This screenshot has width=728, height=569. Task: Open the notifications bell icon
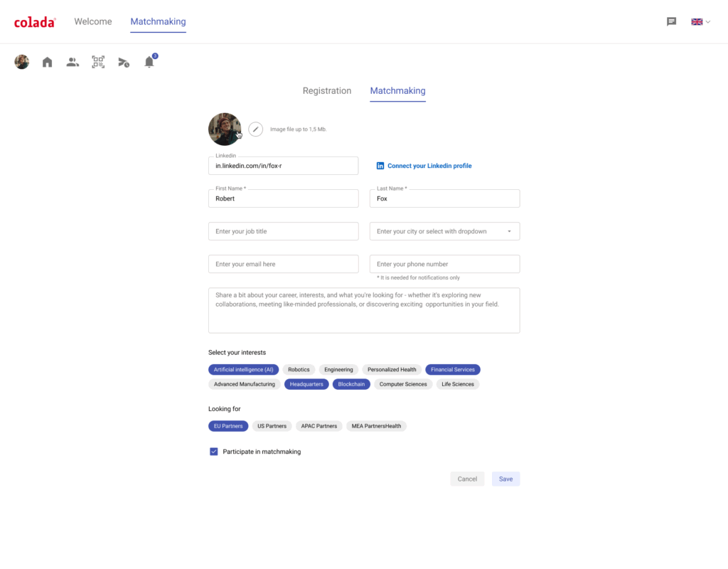click(149, 62)
